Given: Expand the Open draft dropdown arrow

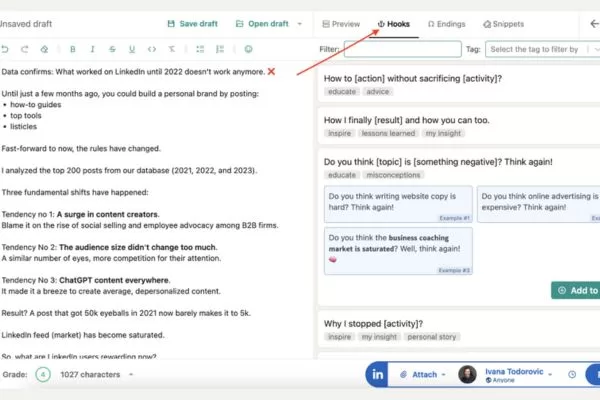Looking at the screenshot, I should tap(300, 24).
